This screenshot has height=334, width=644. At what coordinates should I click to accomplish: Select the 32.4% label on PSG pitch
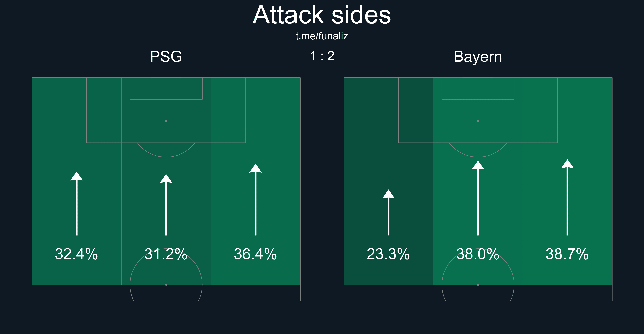click(x=77, y=254)
